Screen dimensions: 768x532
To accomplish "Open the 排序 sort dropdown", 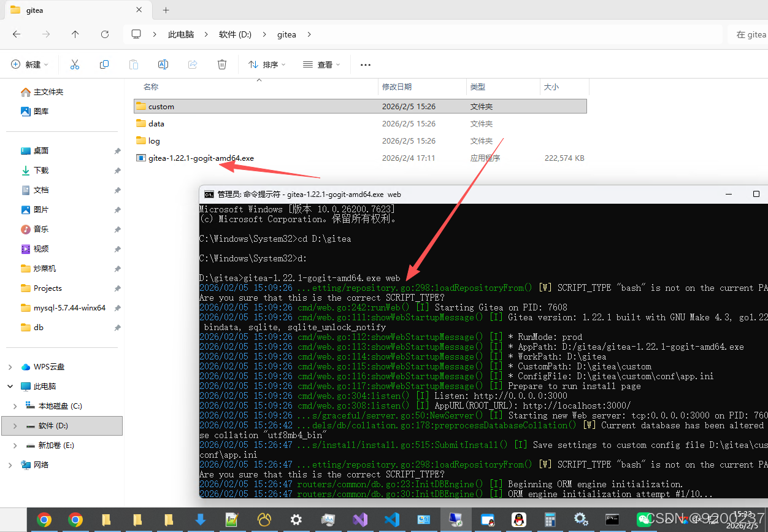I will 267,64.
